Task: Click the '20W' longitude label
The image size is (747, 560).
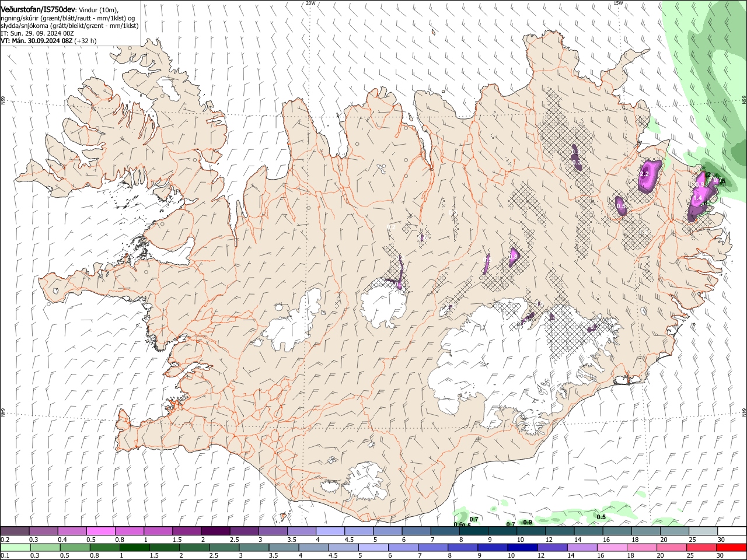Action: click(x=310, y=3)
